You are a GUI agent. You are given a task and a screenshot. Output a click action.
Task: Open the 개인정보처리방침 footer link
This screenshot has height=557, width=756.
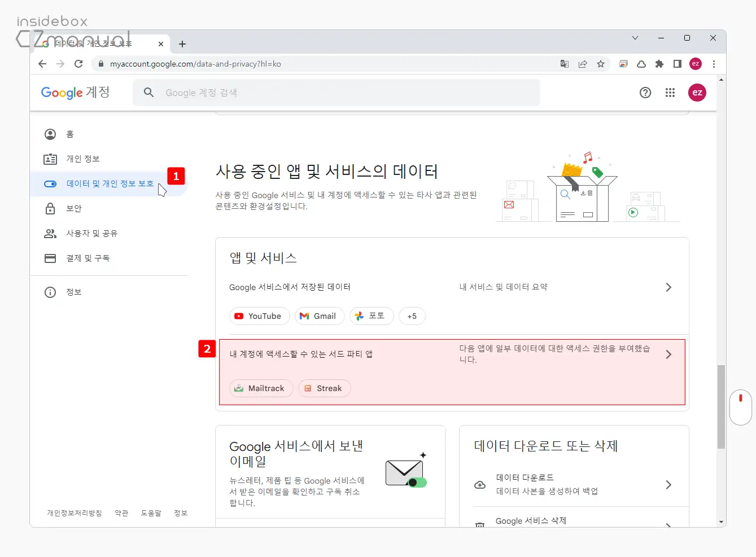(x=75, y=513)
